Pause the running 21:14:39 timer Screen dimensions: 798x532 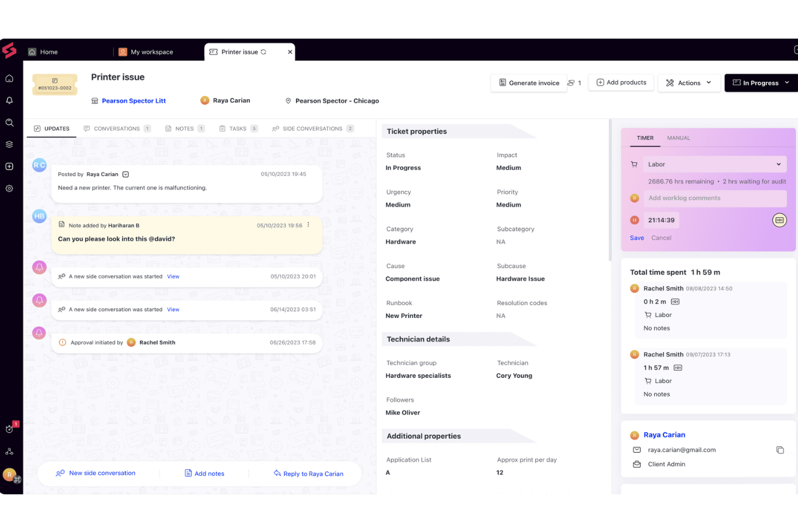[x=635, y=220]
